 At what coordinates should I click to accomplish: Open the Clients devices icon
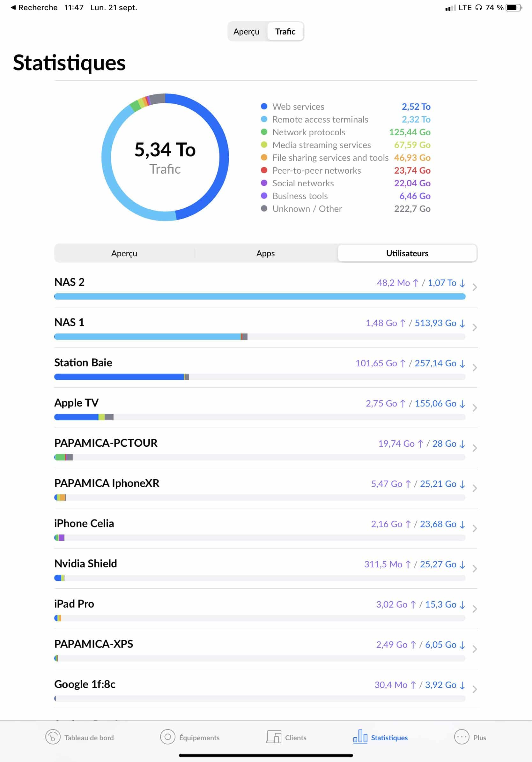274,737
